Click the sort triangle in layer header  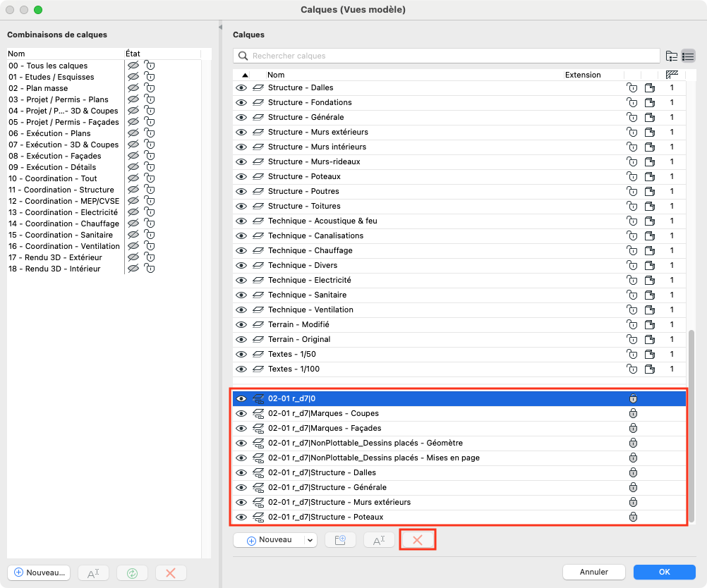point(245,75)
